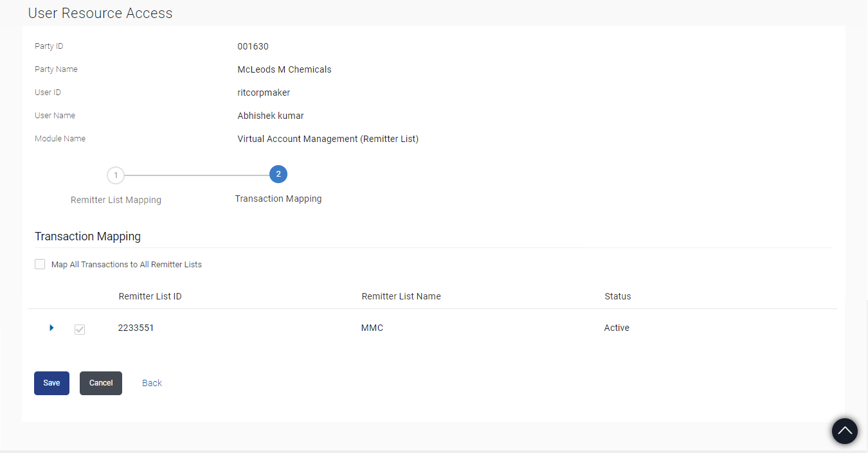Open the Remitter List Mapping step label
The height and width of the screenshot is (453, 868).
pos(116,200)
